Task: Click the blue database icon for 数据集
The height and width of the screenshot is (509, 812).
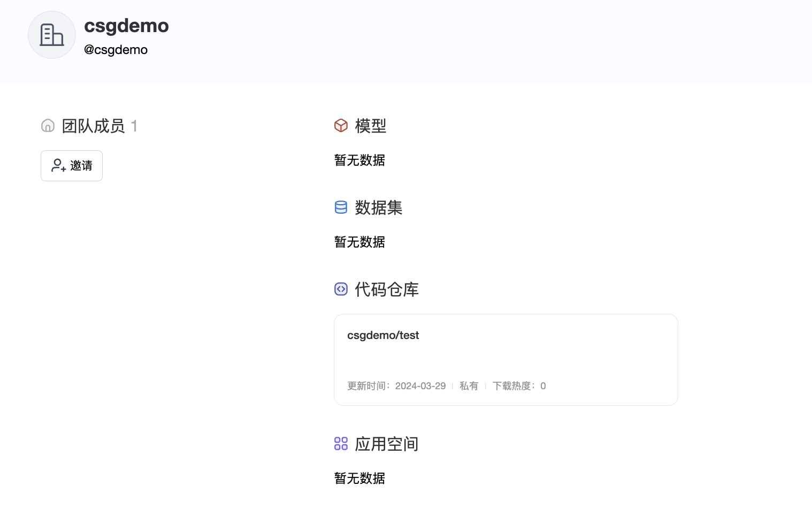Action: [341, 207]
